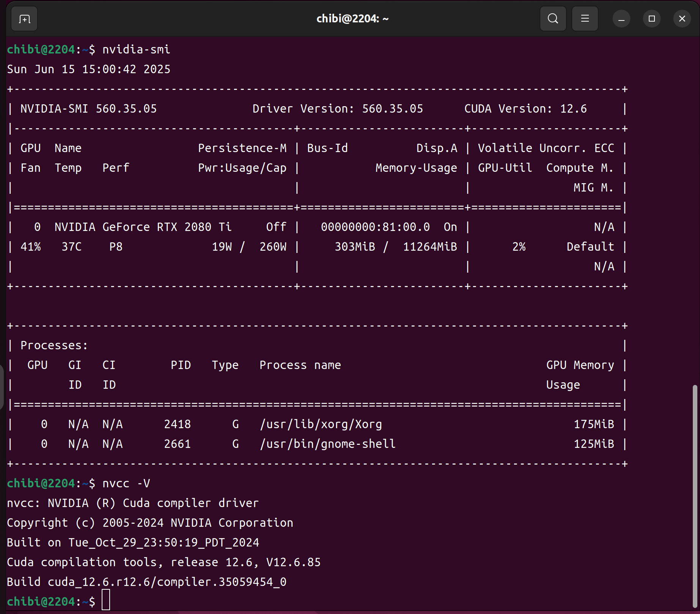Click the 11264MiB total memory value

(429, 247)
